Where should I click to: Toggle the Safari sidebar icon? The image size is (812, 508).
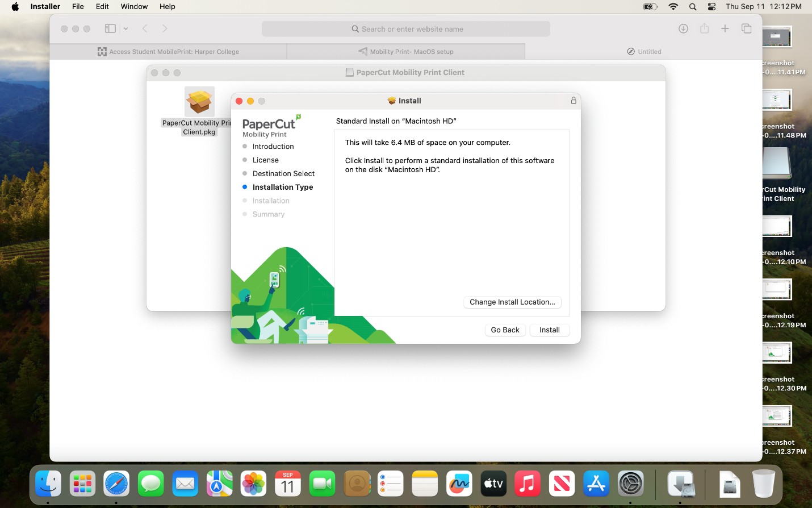[110, 28]
